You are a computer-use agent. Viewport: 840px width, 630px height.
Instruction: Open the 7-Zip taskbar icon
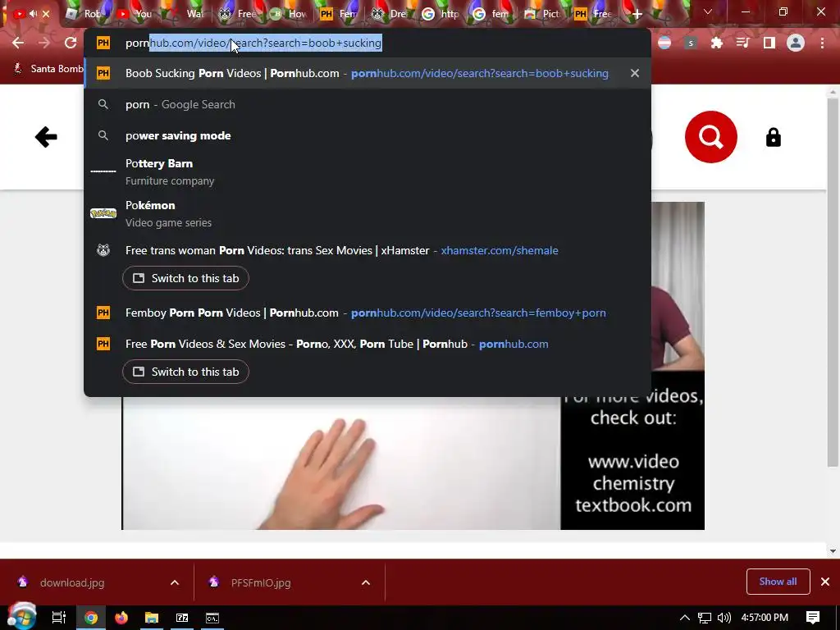click(182, 618)
